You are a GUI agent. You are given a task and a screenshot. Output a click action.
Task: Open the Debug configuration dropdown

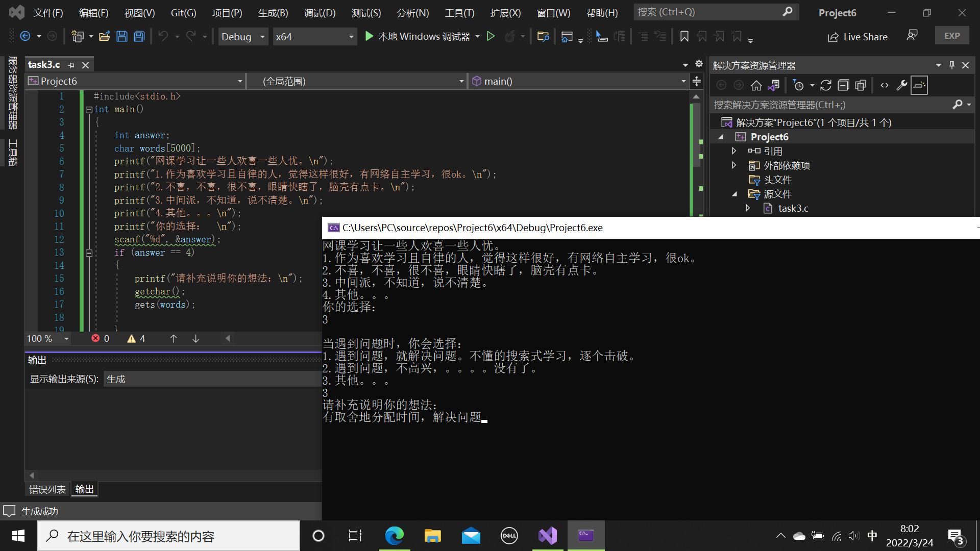[262, 37]
